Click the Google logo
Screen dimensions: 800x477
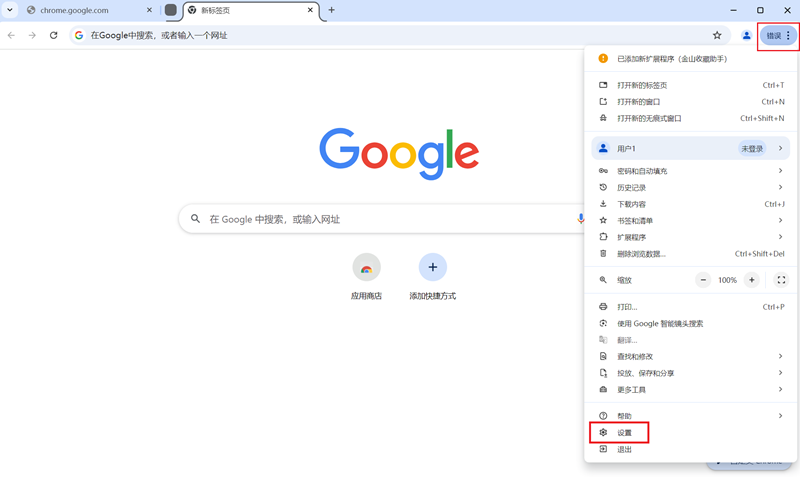pyautogui.click(x=399, y=153)
